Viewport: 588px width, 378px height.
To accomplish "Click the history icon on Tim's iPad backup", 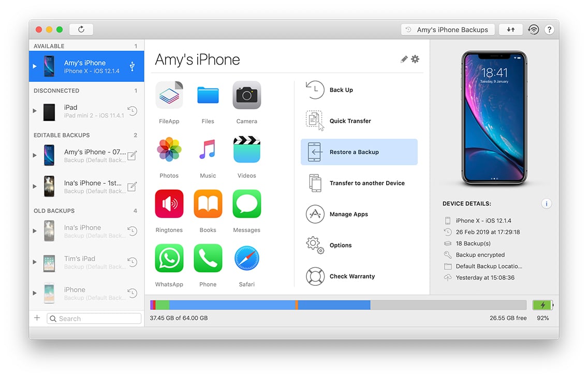I will point(133,261).
